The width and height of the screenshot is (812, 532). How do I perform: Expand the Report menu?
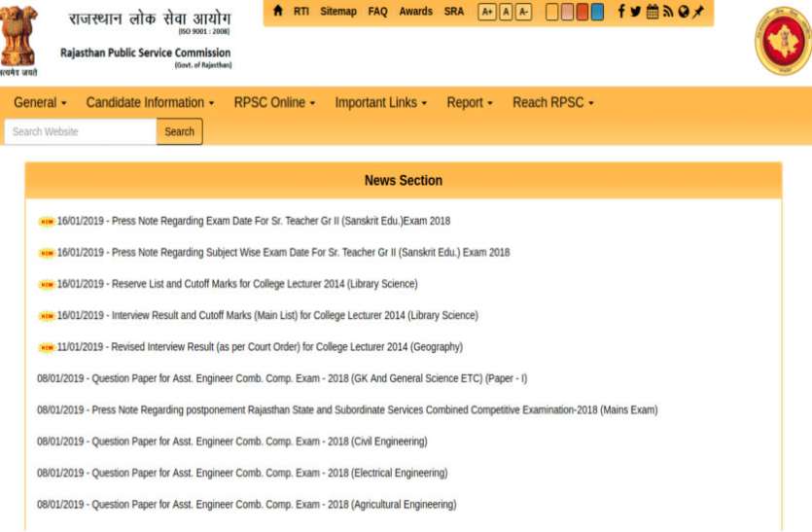[470, 102]
